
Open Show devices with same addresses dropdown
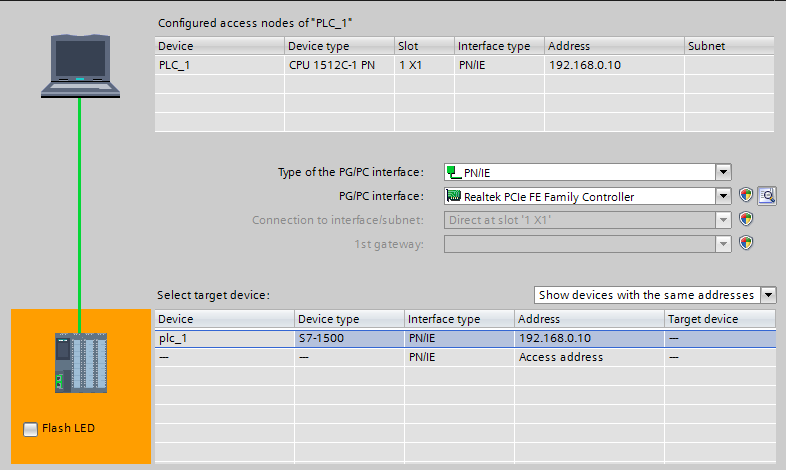[x=768, y=295]
